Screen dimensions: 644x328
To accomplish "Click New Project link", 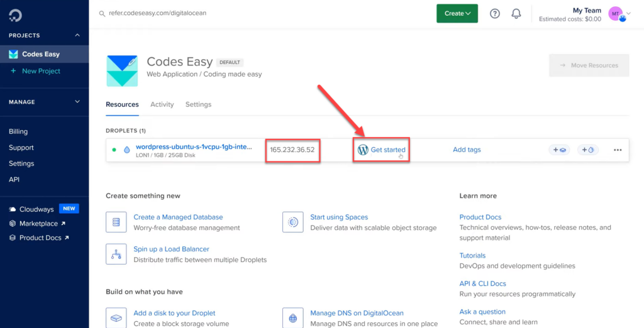I will tap(41, 71).
